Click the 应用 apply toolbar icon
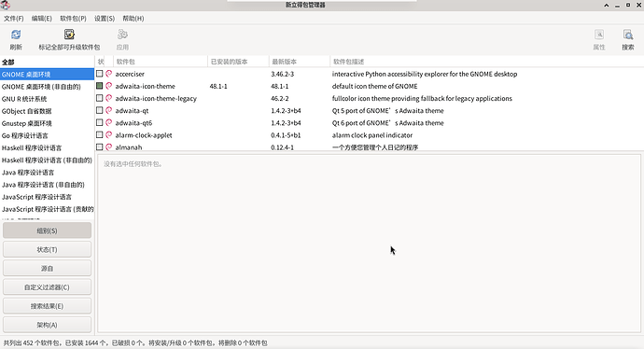Image resolution: width=644 pixels, height=349 pixels. 122,35
